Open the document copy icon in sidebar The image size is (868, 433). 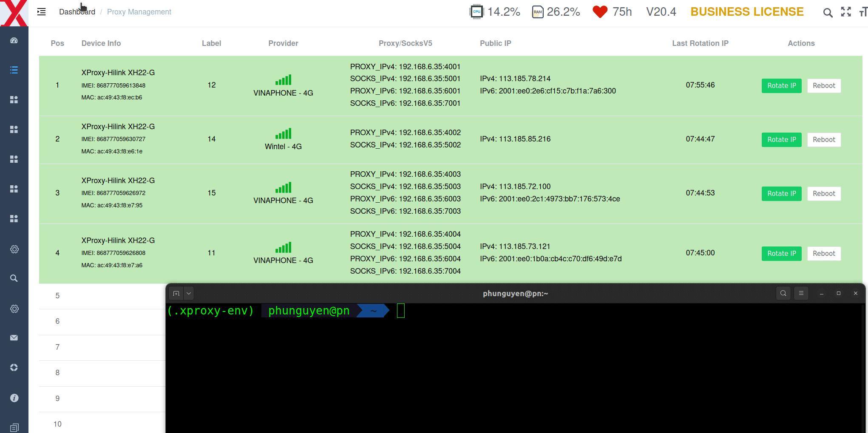(14, 427)
